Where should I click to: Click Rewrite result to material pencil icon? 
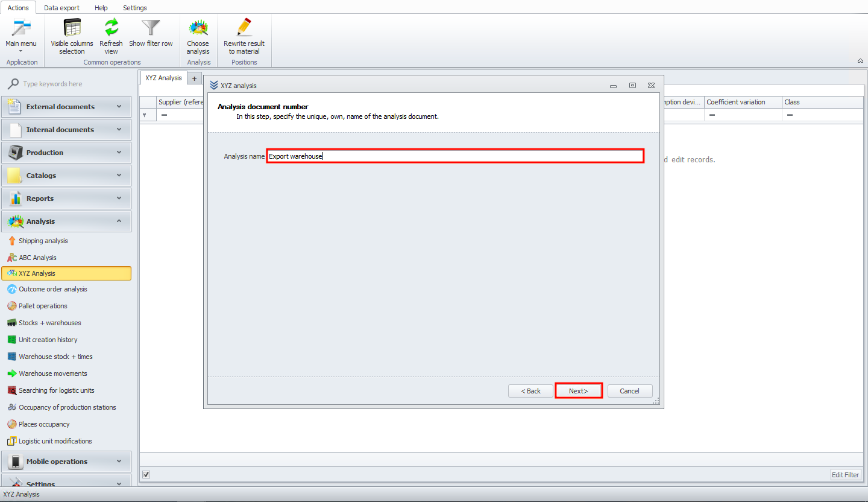click(x=244, y=28)
